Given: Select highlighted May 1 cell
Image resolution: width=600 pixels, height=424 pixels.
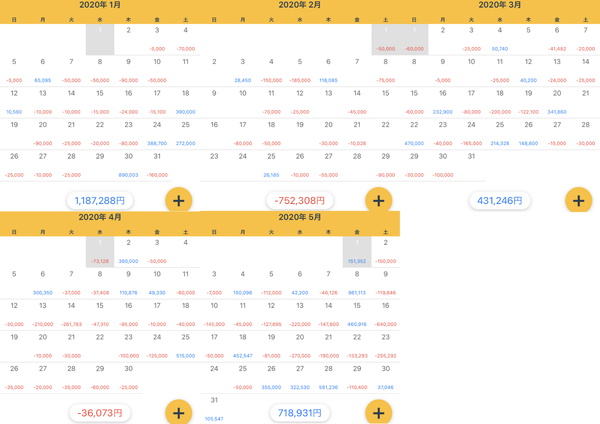Looking at the screenshot, I should 357,252.
